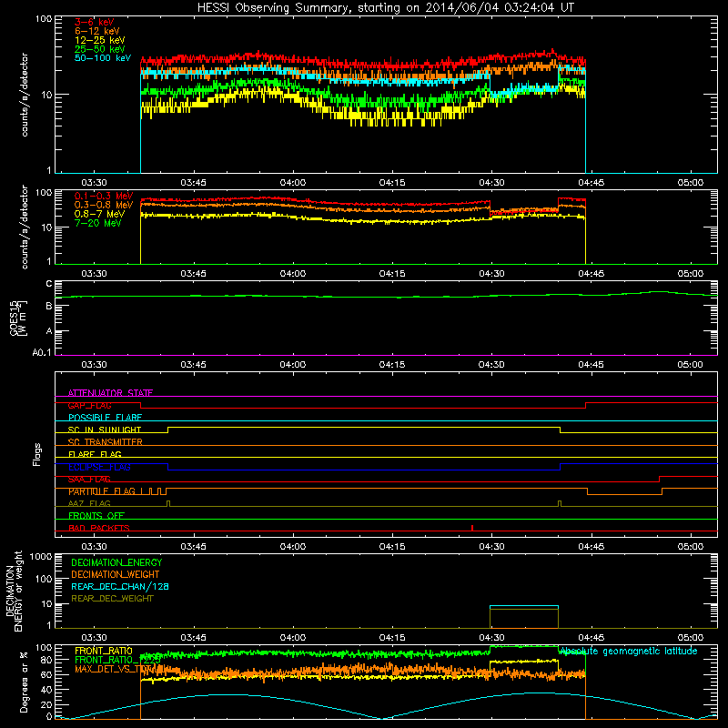Image resolution: width=728 pixels, height=728 pixels.
Task: Click 03:30 tick under the keV panel
Action: coord(95,183)
